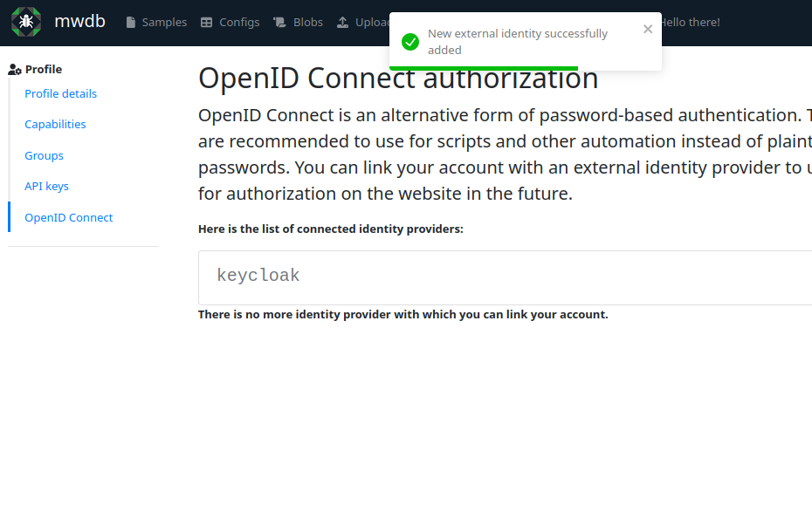The width and height of the screenshot is (812, 526).
Task: Select OpenID Connect in sidebar
Action: pos(68,217)
